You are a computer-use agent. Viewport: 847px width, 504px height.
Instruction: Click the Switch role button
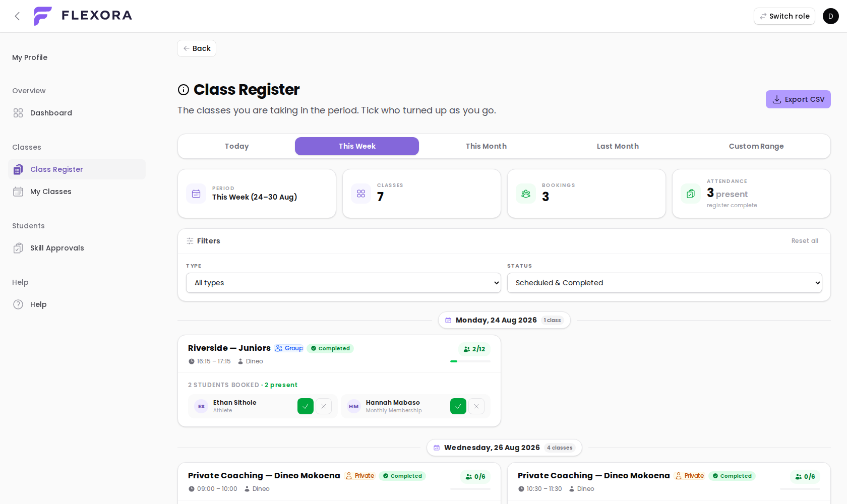coord(784,16)
